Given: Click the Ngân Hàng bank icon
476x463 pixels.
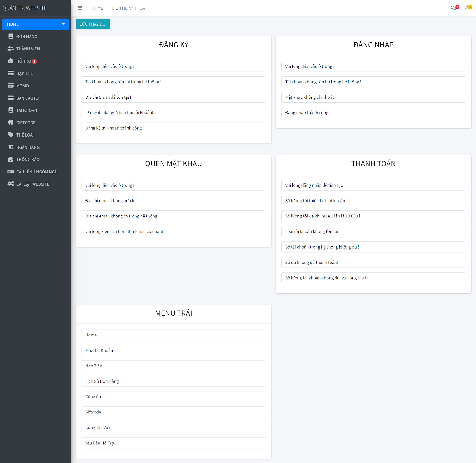Looking at the screenshot, I should point(11,147).
